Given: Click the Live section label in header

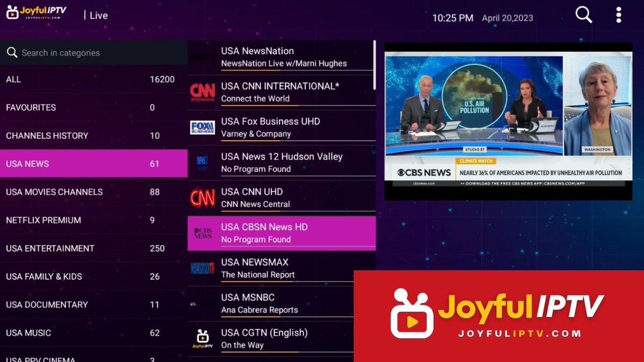Looking at the screenshot, I should 99,16.
